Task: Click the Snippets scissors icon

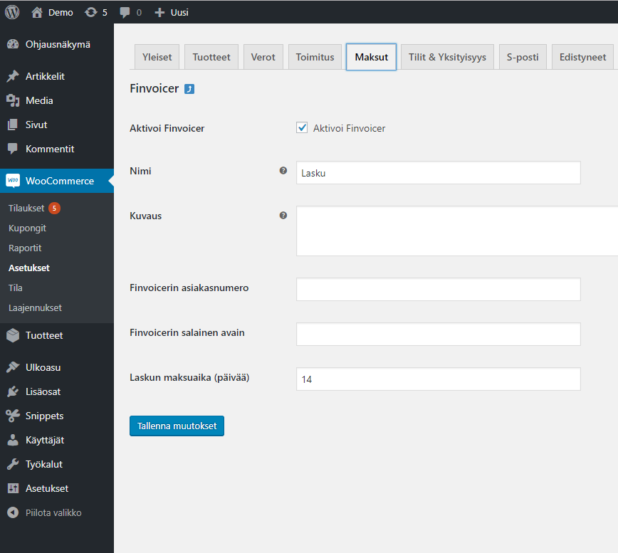Action: [x=13, y=416]
